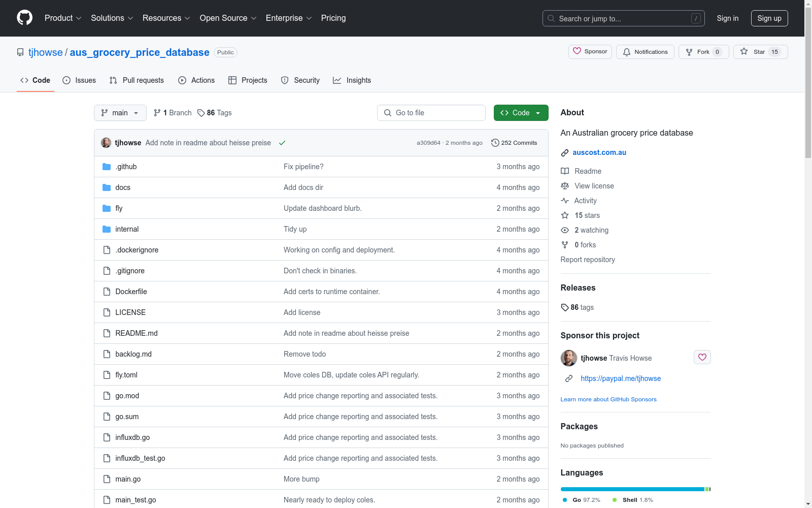Click Learn more about GitHub Sponsors
This screenshot has height=508, width=812.
pyautogui.click(x=608, y=399)
